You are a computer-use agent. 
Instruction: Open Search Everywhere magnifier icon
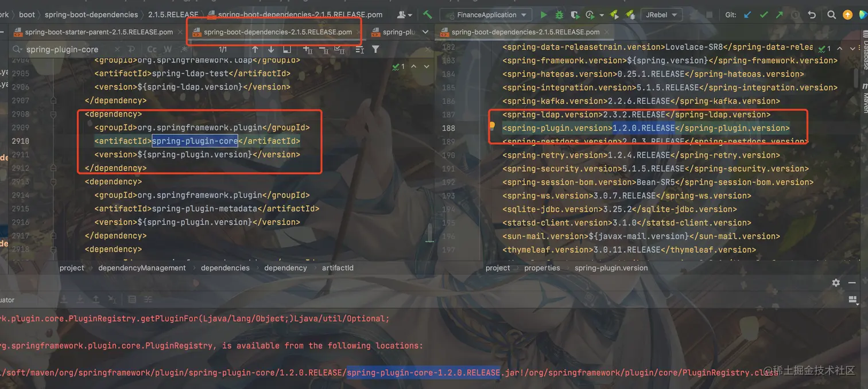tap(831, 15)
